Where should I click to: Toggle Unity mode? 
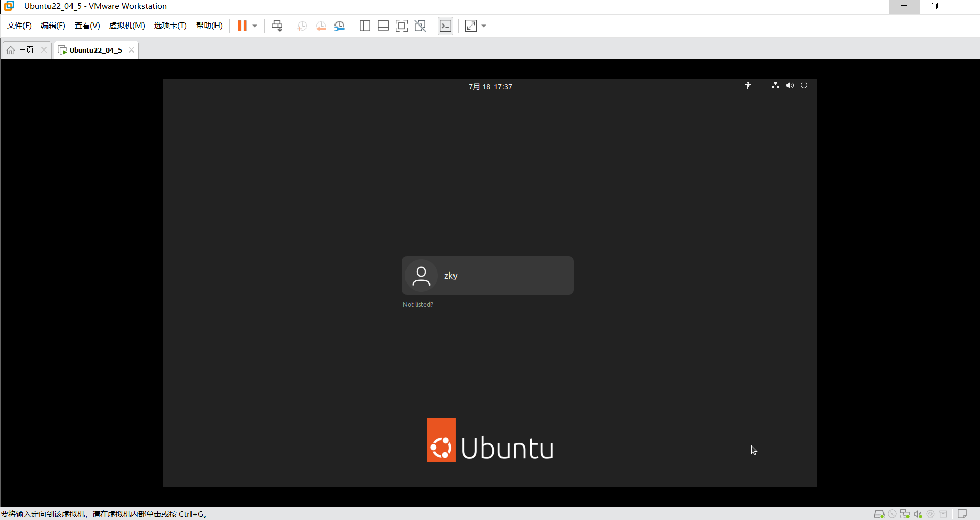(x=420, y=26)
